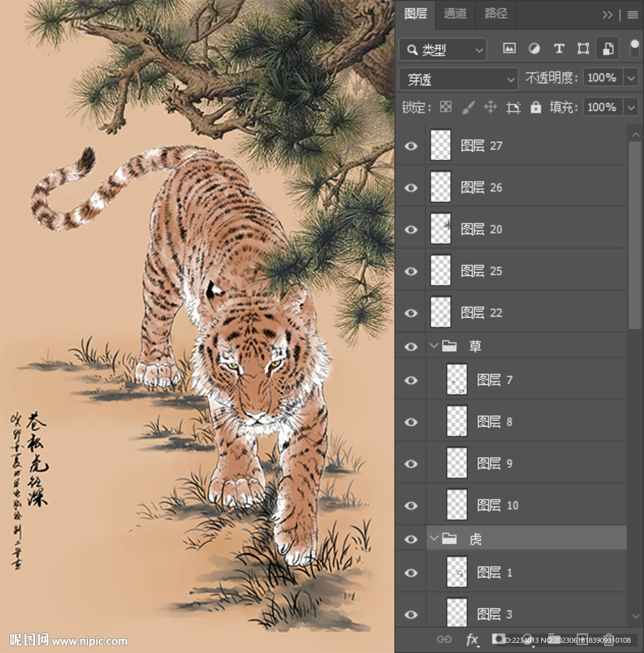
Task: Filter for shape layers icon
Action: coord(583,48)
